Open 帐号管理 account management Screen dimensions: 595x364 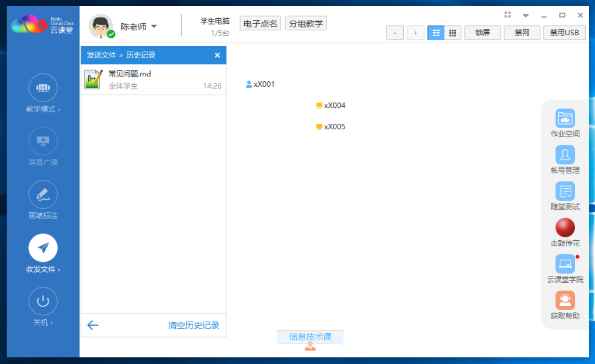pyautogui.click(x=565, y=155)
